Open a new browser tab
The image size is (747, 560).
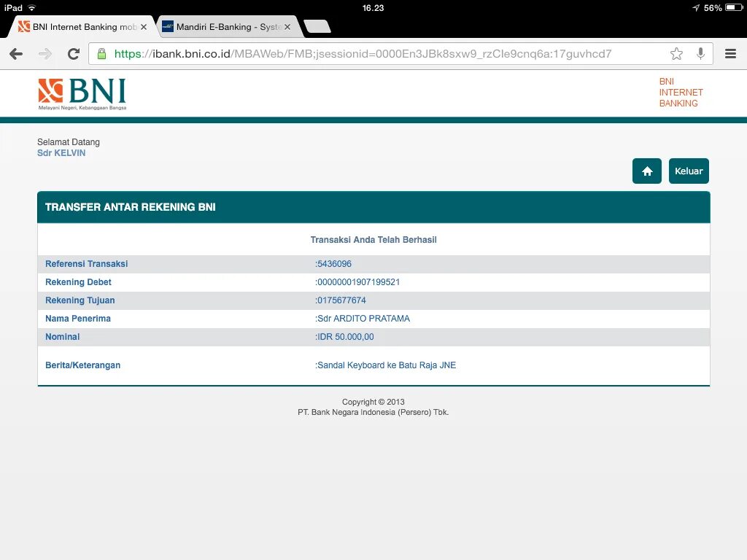point(317,27)
